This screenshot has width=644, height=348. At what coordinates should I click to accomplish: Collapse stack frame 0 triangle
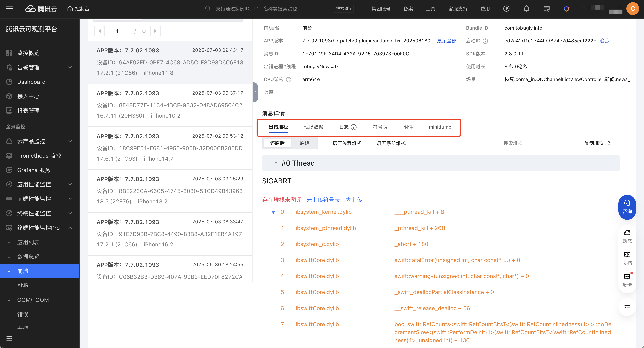273,212
